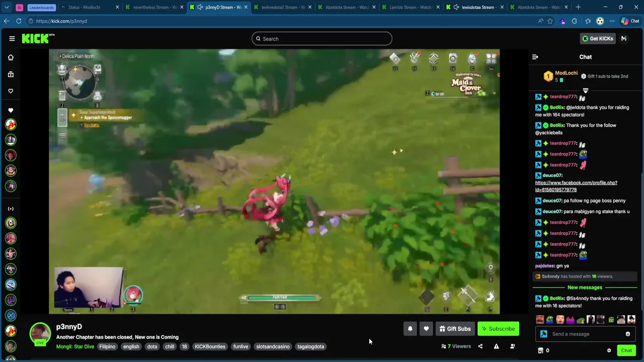Select the funlive tag
644x362 pixels.
tap(240, 346)
